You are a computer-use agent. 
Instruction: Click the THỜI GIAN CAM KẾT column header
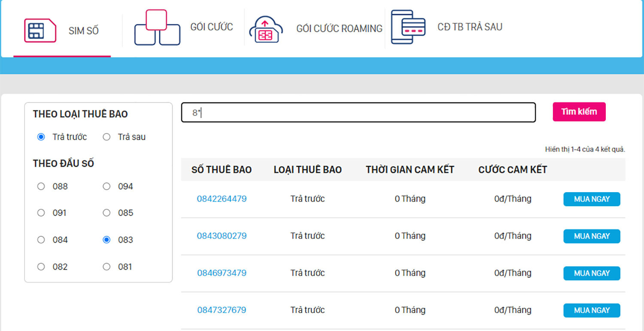point(410,170)
